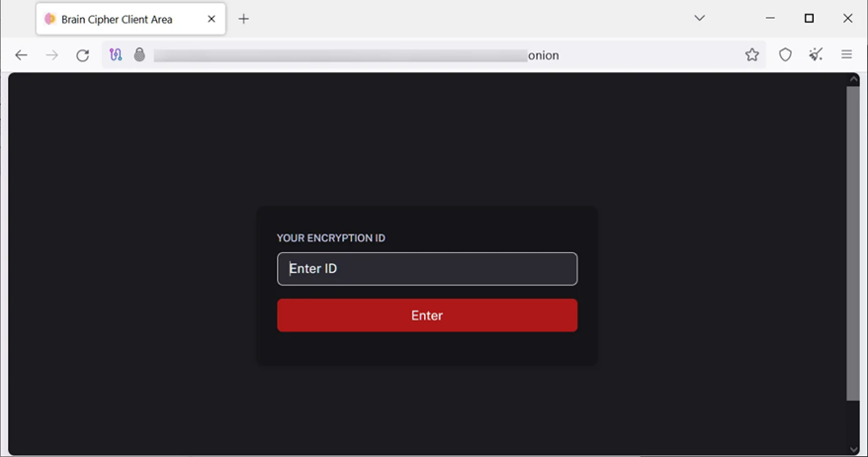Reload the current page
Screen dimensions: 868x457
tap(83, 55)
